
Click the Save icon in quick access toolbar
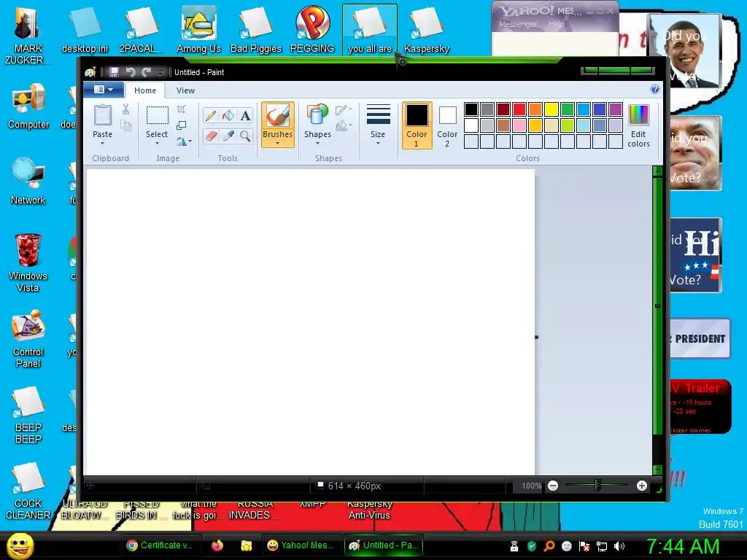(114, 72)
